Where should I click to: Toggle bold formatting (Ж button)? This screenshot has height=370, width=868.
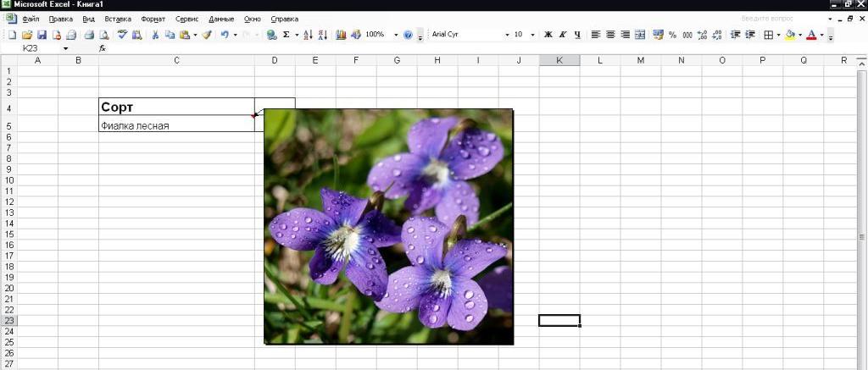point(548,35)
